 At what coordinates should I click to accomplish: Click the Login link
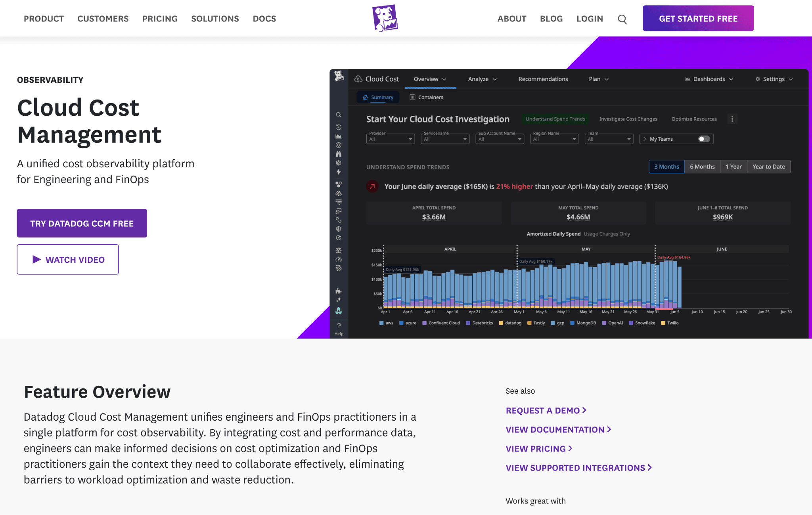[590, 19]
